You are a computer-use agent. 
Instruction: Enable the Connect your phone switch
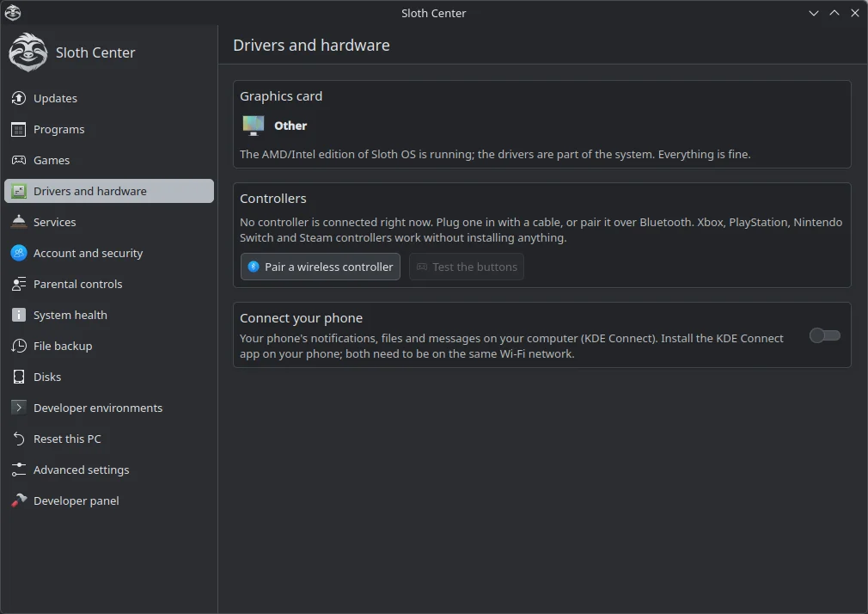tap(824, 335)
